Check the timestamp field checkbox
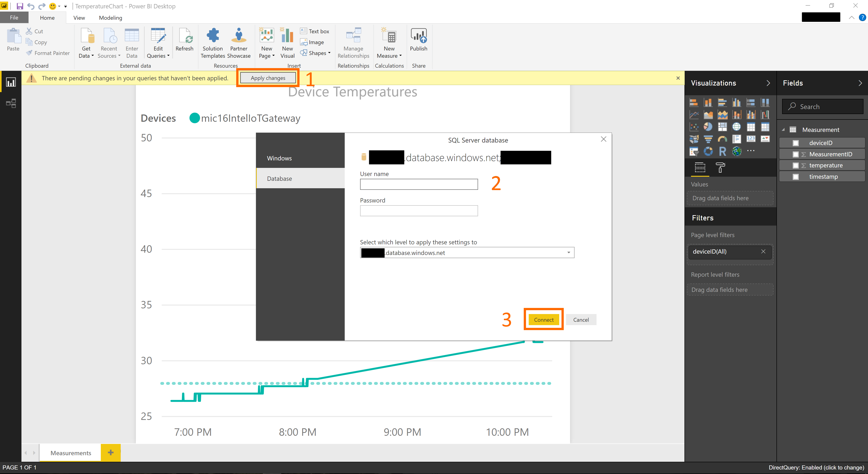 pos(796,177)
